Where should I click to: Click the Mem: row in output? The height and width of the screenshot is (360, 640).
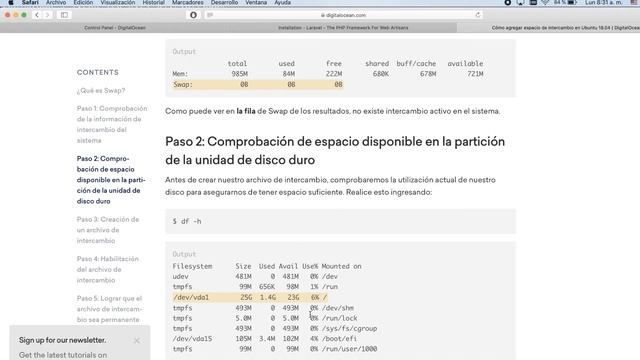click(x=328, y=74)
